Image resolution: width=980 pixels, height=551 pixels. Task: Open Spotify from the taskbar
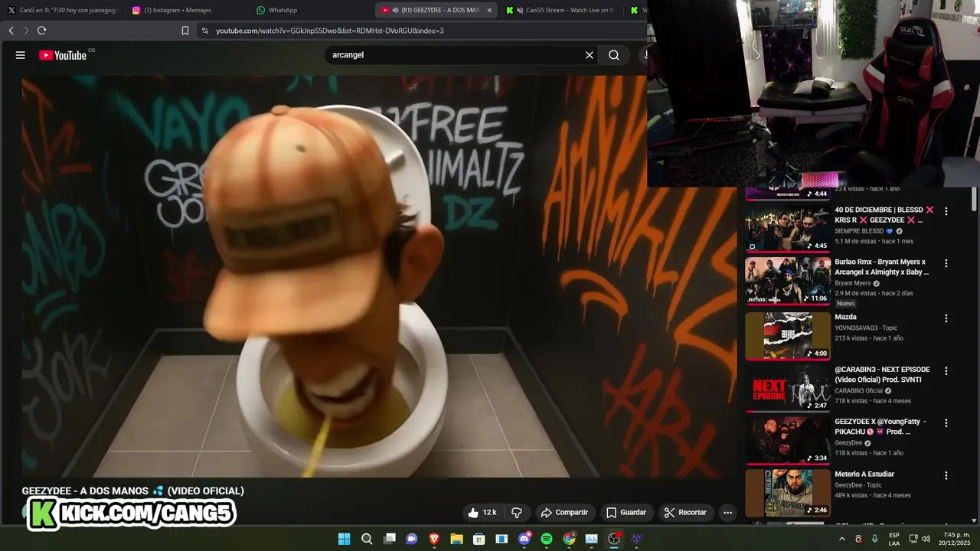coord(547,539)
